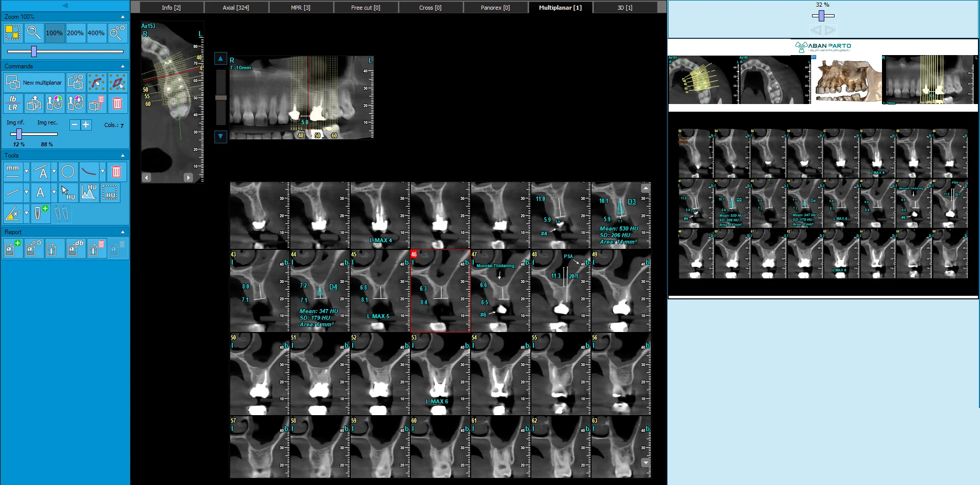The image size is (980, 485).
Task: Select the red curve drawing tool
Action: 89,172
